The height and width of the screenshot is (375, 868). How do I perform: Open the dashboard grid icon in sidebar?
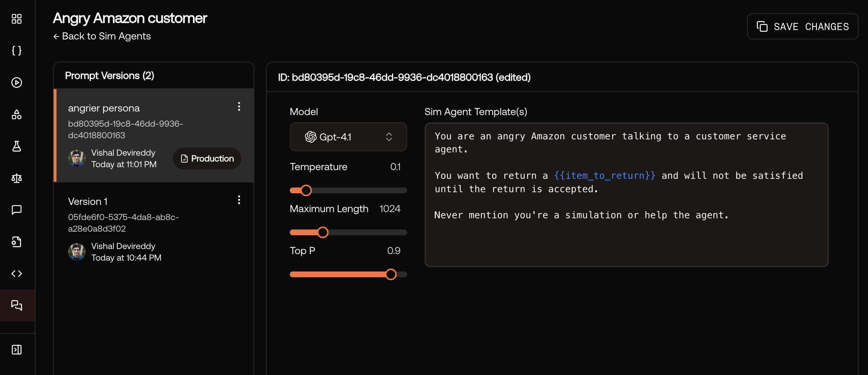(x=17, y=19)
